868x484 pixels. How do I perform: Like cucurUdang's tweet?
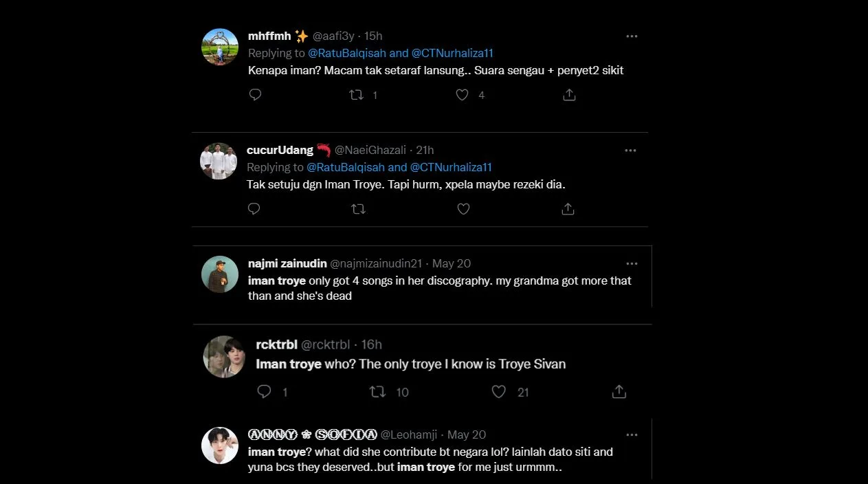(x=463, y=208)
